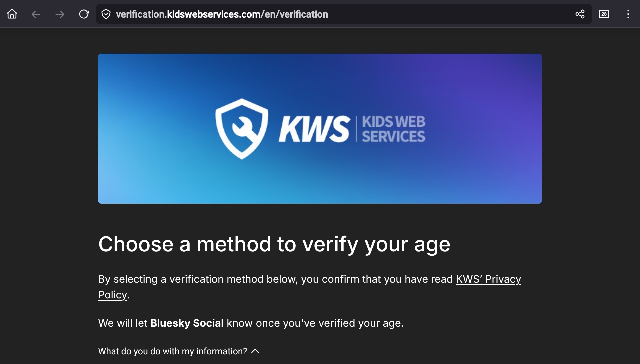Open the tab switcher showing 28 tabs
The image size is (640, 364).
click(604, 14)
